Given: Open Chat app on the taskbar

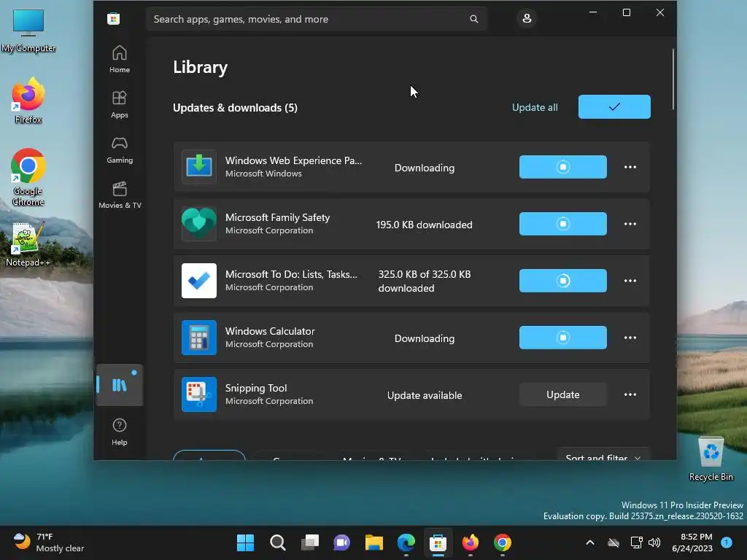Looking at the screenshot, I should click(341, 542).
